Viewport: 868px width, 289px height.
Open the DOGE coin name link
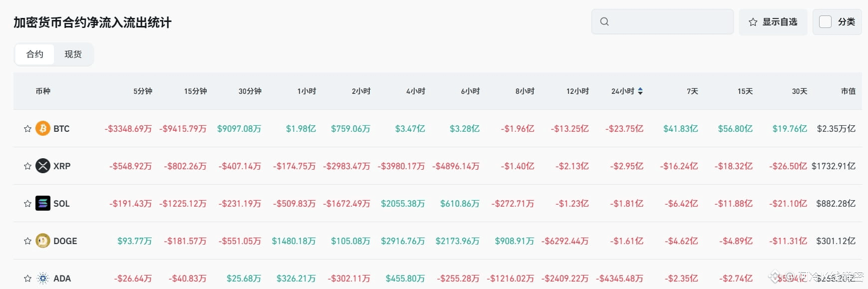(x=65, y=241)
